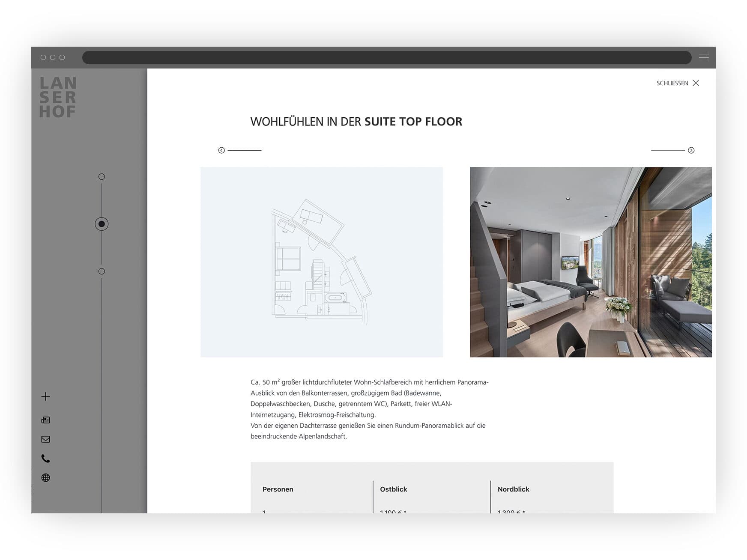The height and width of the screenshot is (560, 747).
Task: Go to next suite with right arrow
Action: (691, 150)
